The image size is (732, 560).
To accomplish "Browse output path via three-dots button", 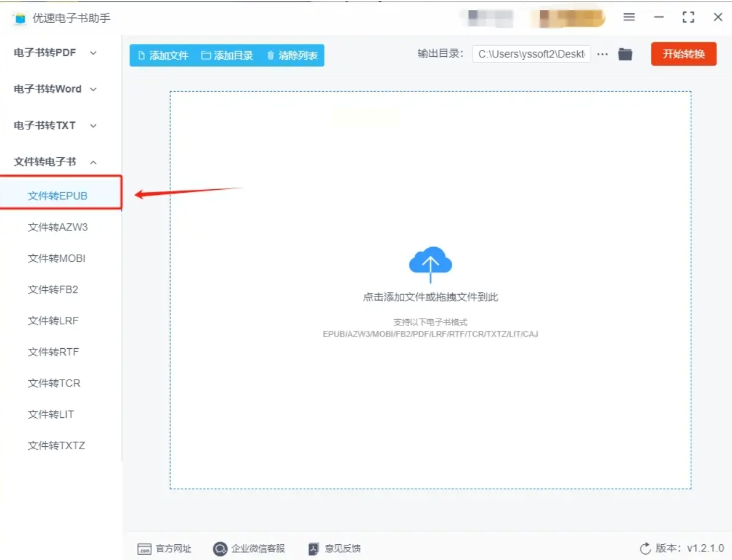I will pos(603,54).
